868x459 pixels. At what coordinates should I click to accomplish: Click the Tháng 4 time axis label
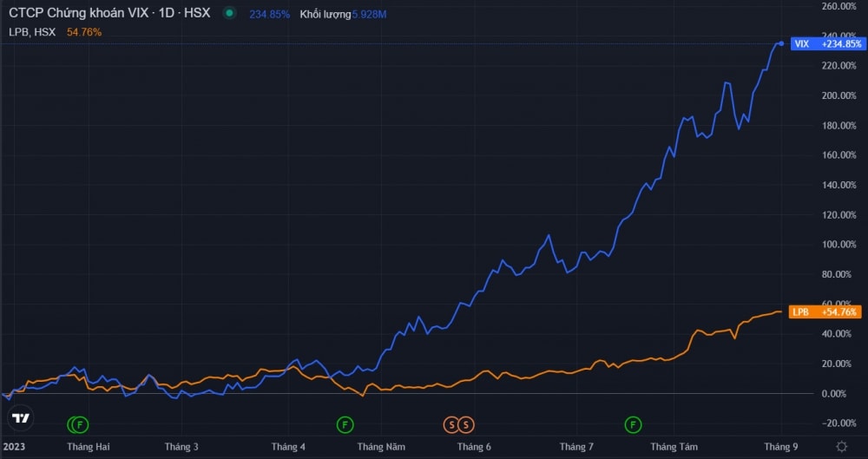(288, 447)
